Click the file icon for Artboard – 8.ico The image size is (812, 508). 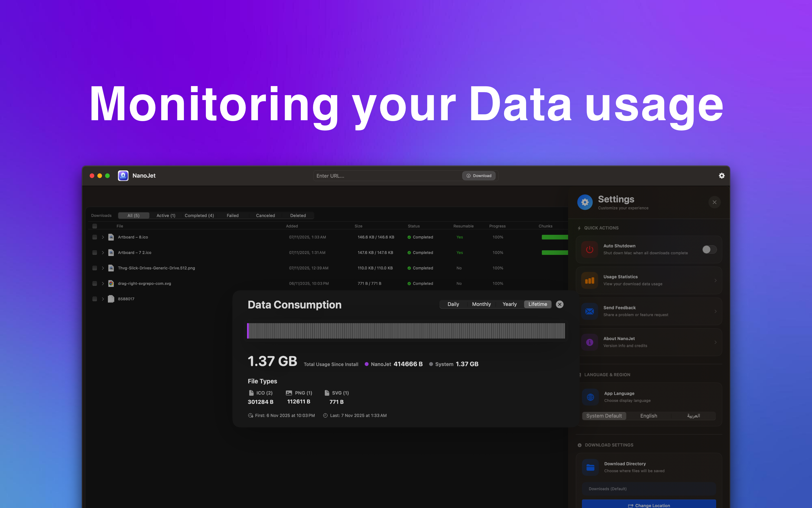(111, 237)
